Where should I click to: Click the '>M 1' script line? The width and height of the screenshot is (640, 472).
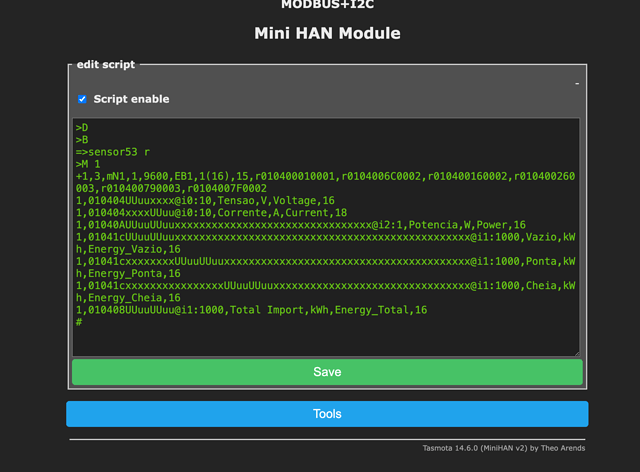tap(88, 164)
